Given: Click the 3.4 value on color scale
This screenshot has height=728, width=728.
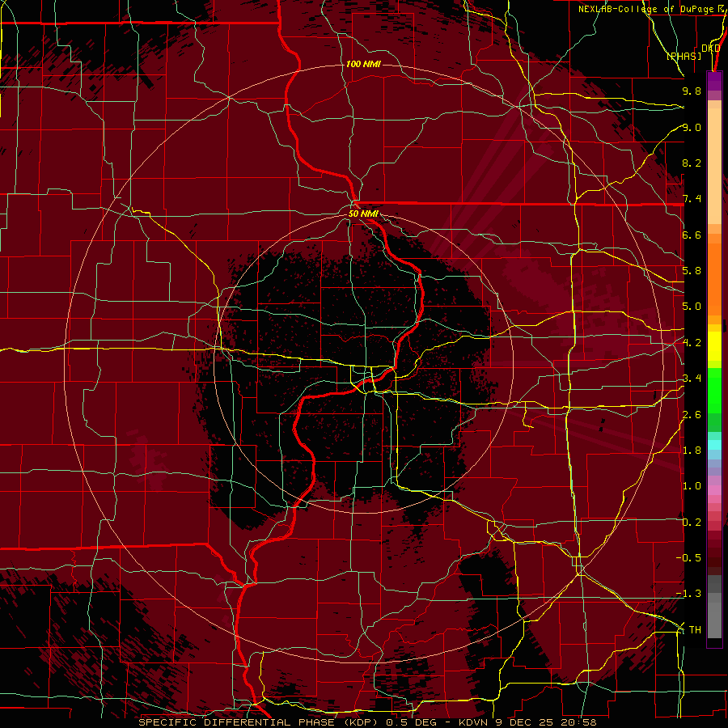Looking at the screenshot, I should (x=692, y=379).
